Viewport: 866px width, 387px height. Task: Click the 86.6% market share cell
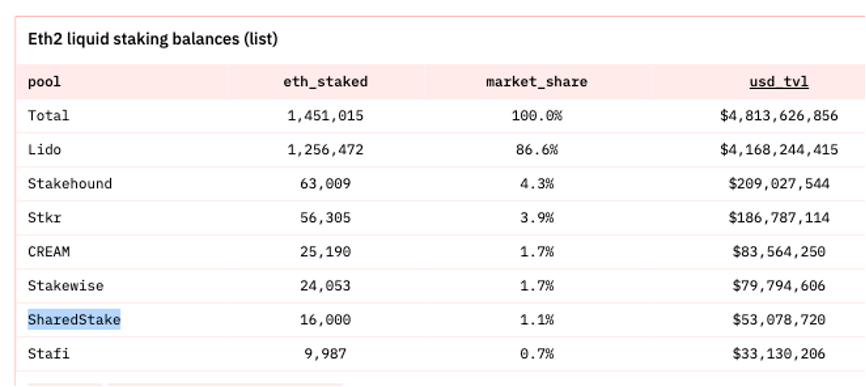pyautogui.click(x=536, y=150)
